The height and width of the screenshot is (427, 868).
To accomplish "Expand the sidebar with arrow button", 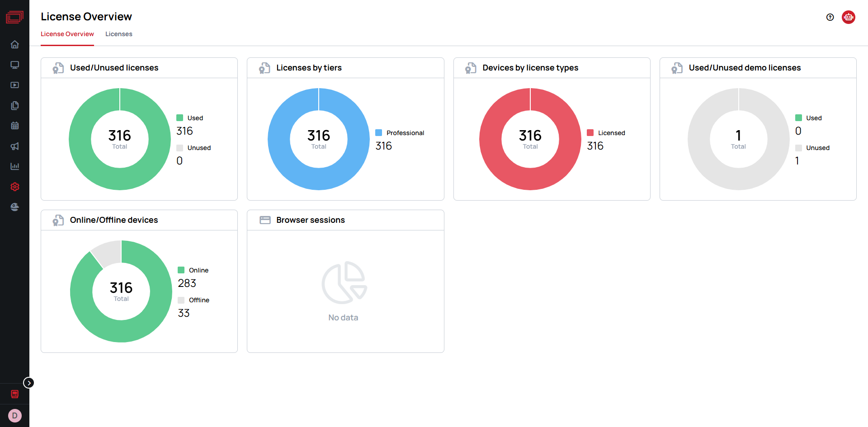I will tap(28, 383).
